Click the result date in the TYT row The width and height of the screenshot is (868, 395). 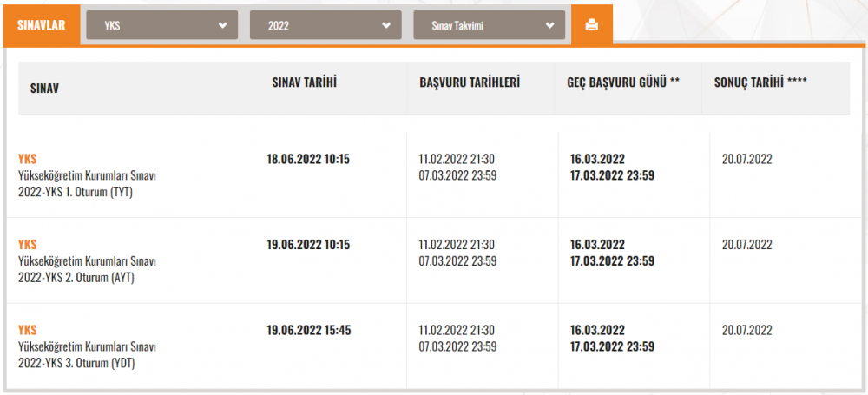tap(746, 159)
